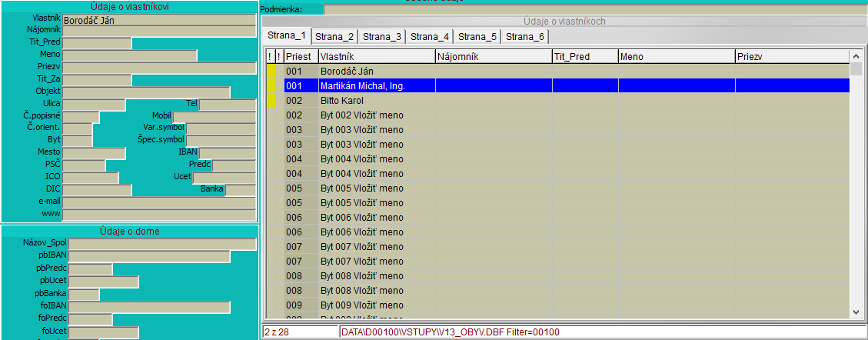Image resolution: width=868 pixels, height=340 pixels.
Task: Click the foIBAN input field
Action: coord(149,307)
